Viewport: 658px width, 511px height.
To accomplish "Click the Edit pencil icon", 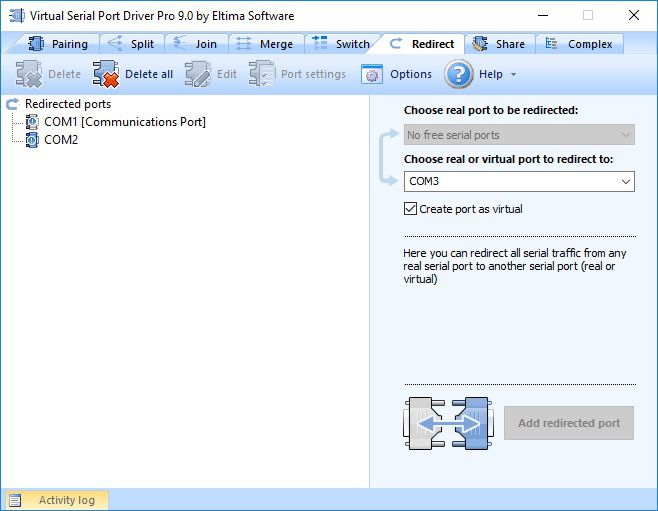I will (x=198, y=74).
